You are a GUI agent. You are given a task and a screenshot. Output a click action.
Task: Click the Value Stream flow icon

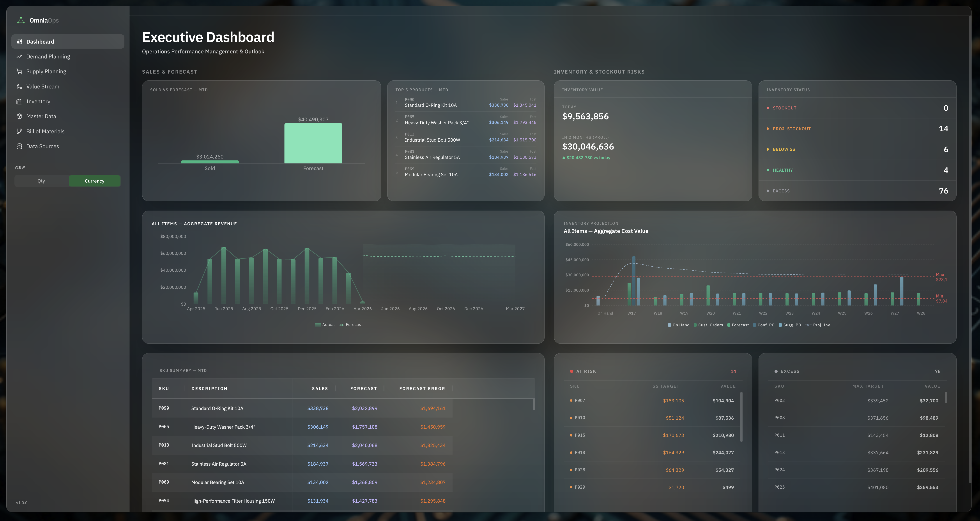(x=19, y=86)
